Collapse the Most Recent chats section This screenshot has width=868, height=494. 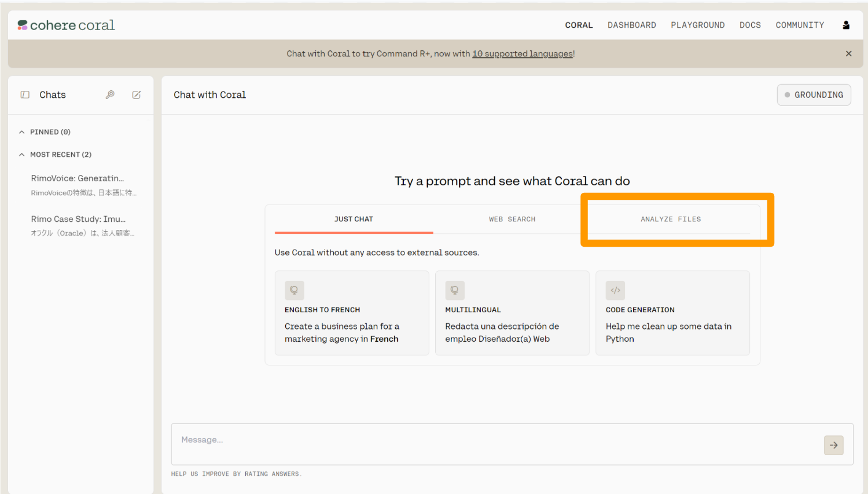[x=22, y=155]
